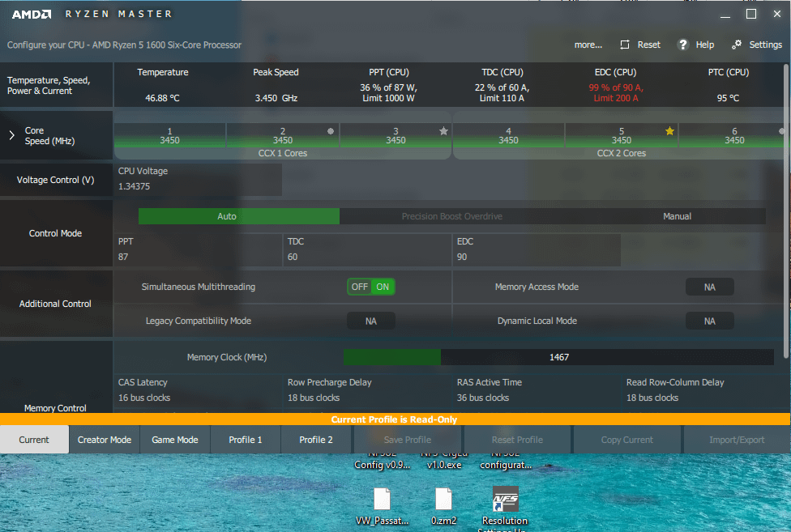Click Import/Export button
Image resolution: width=791 pixels, height=532 pixels.
pyautogui.click(x=737, y=440)
